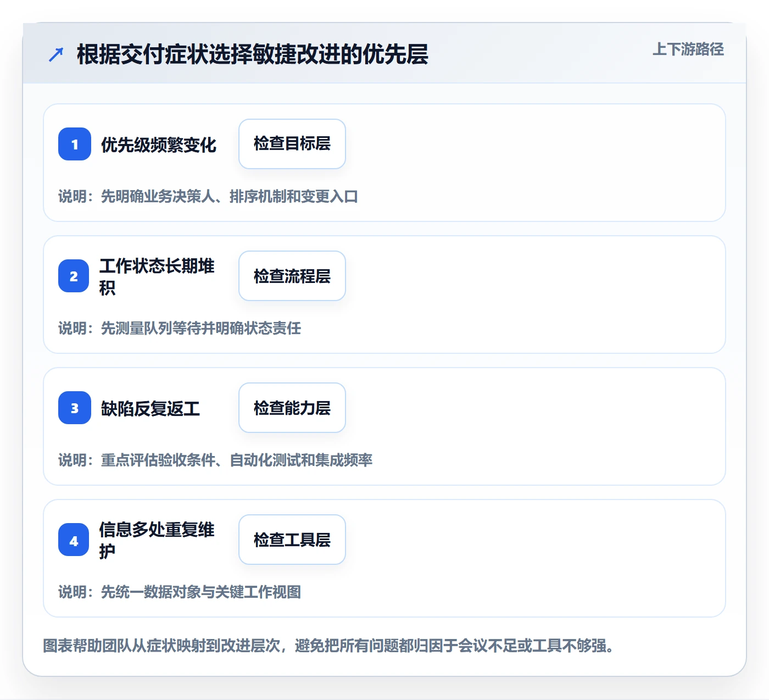Click the 检查工具层 button
Viewport: 769px width, 700px height.
[x=292, y=540]
